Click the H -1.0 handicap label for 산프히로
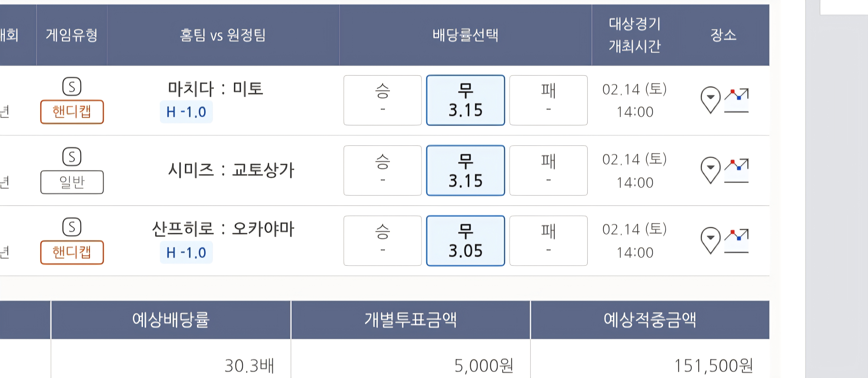The image size is (868, 378). pyautogui.click(x=186, y=252)
